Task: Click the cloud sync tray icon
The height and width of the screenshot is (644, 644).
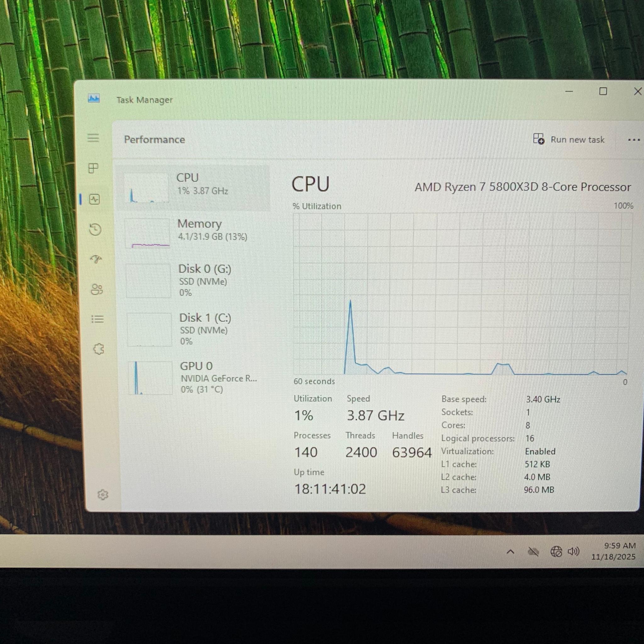Action: [533, 552]
